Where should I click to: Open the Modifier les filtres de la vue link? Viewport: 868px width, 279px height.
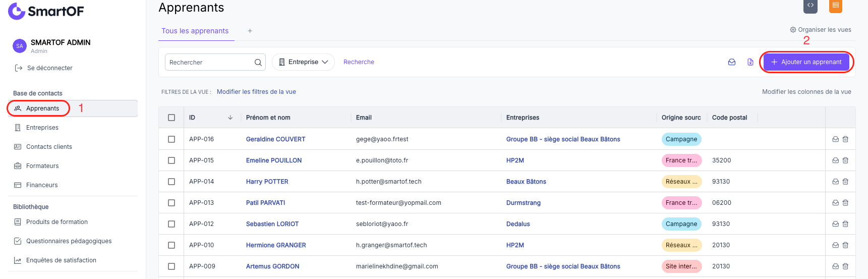pyautogui.click(x=256, y=92)
